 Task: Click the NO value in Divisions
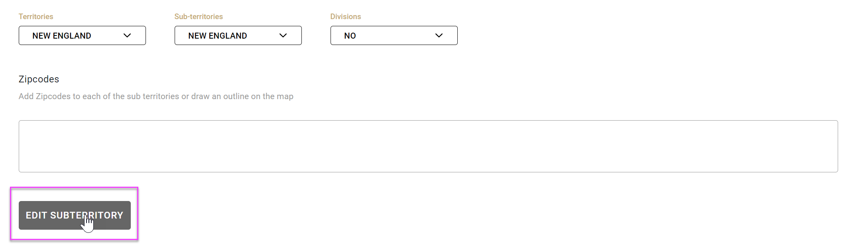[x=350, y=36]
